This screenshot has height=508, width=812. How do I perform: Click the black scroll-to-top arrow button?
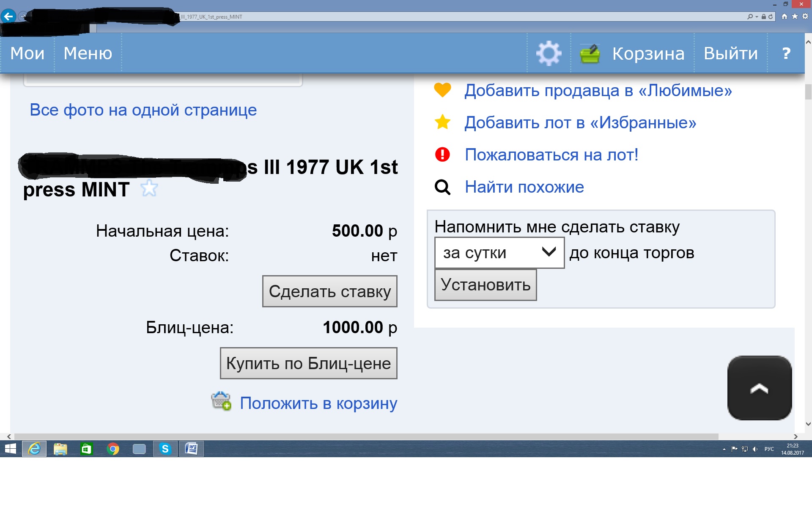tap(759, 388)
